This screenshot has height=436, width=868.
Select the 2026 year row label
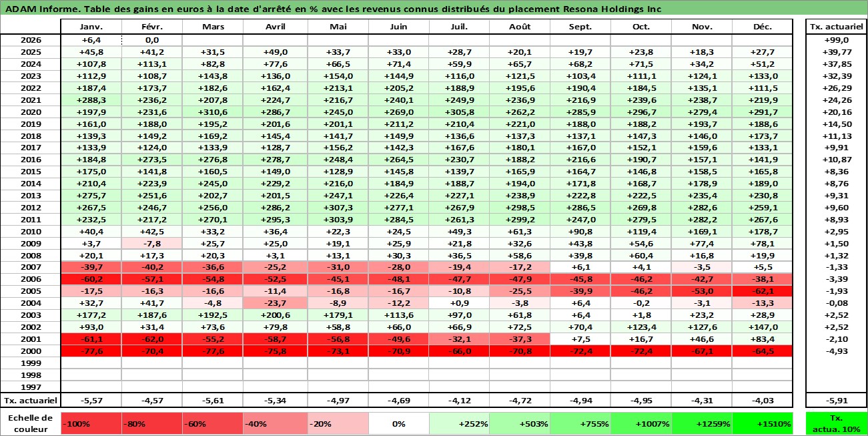click(30, 40)
